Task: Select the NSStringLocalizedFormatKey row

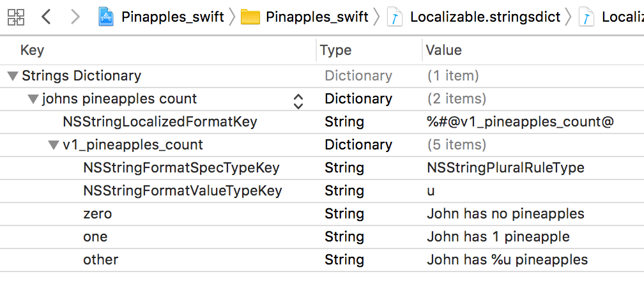Action: 151,122
